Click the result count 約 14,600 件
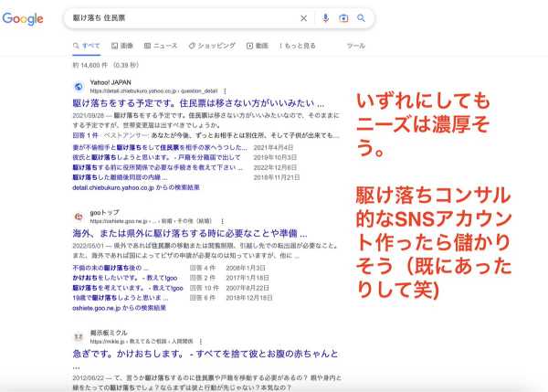 (x=90, y=65)
